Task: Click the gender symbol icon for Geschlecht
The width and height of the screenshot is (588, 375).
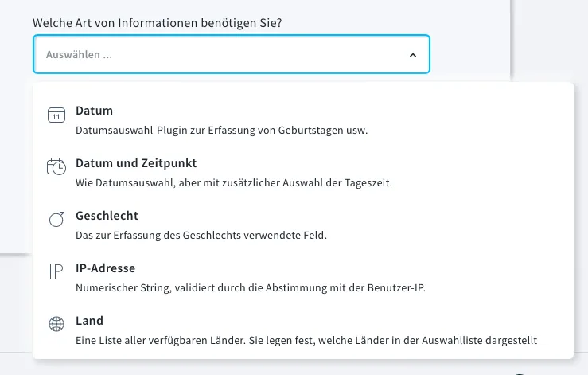Action: point(56,219)
